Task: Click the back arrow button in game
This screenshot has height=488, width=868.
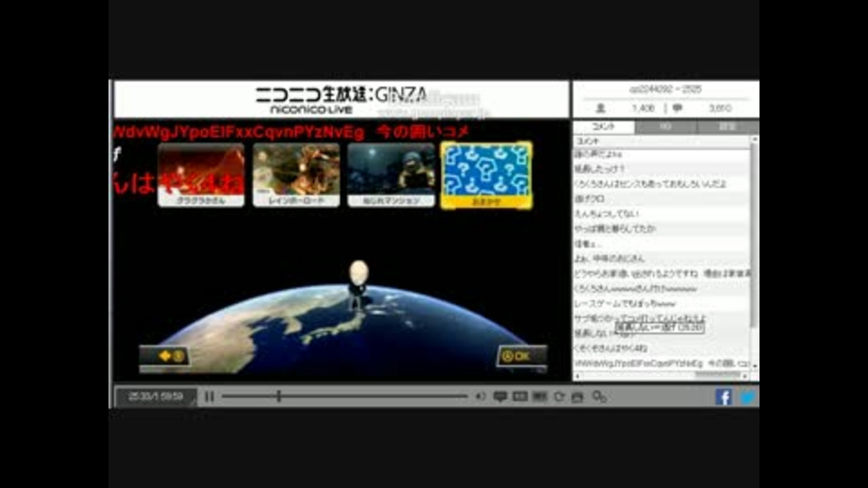Action: point(165,356)
